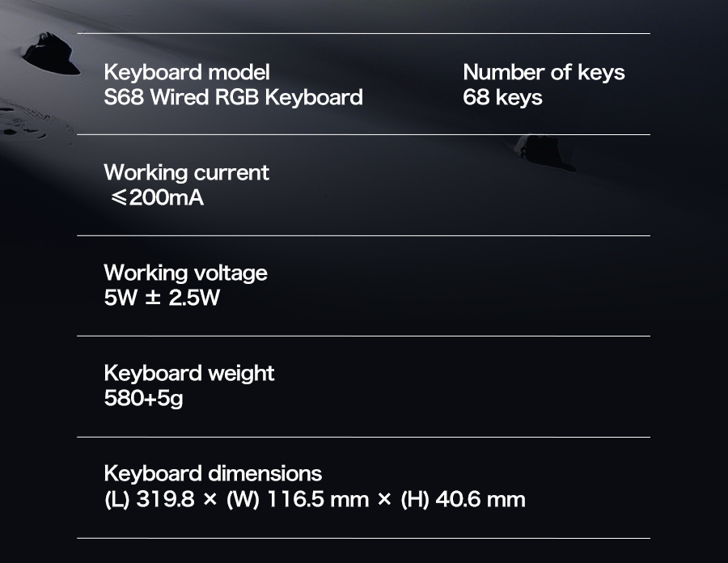Screen dimensions: 728x563
Task: Click the Working current heading
Action: 186,172
